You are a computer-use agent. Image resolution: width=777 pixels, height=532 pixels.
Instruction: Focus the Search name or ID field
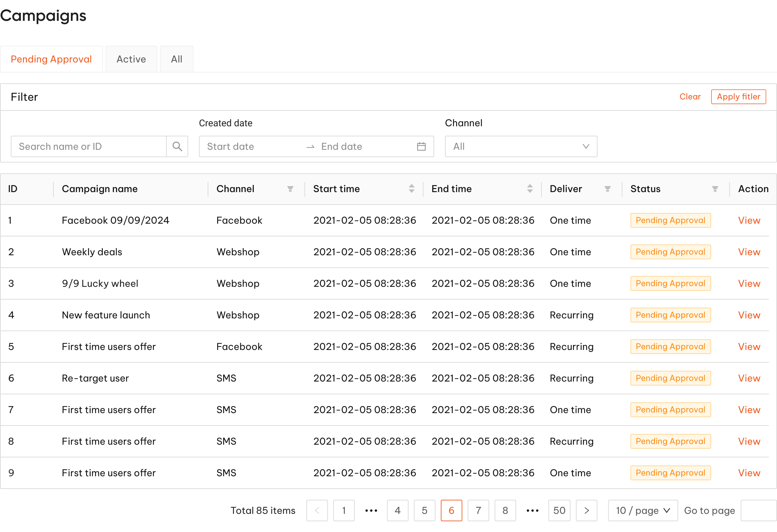pos(89,146)
